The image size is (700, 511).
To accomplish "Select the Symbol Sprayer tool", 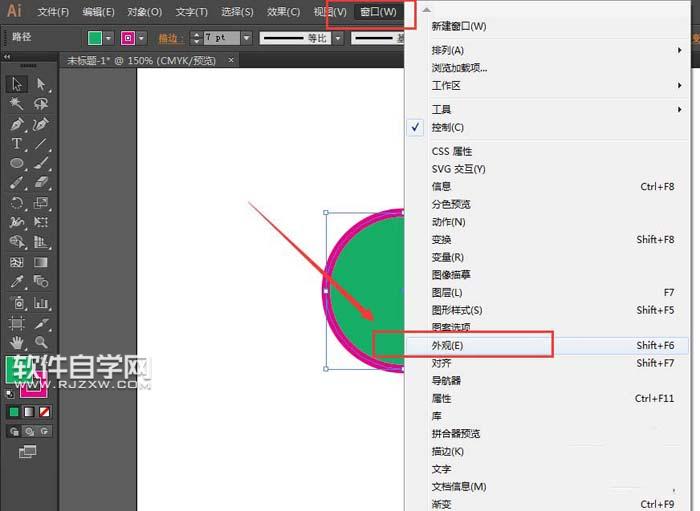I will tap(17, 303).
